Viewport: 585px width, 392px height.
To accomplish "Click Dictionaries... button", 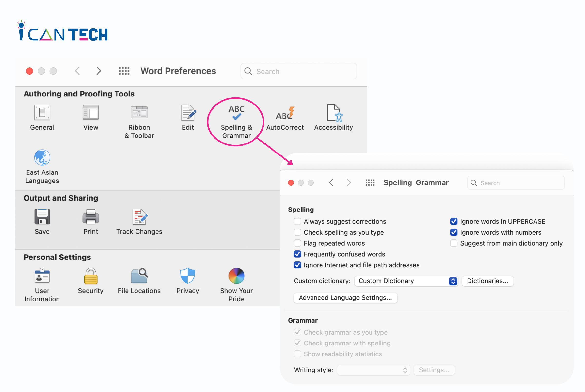I will [488, 281].
